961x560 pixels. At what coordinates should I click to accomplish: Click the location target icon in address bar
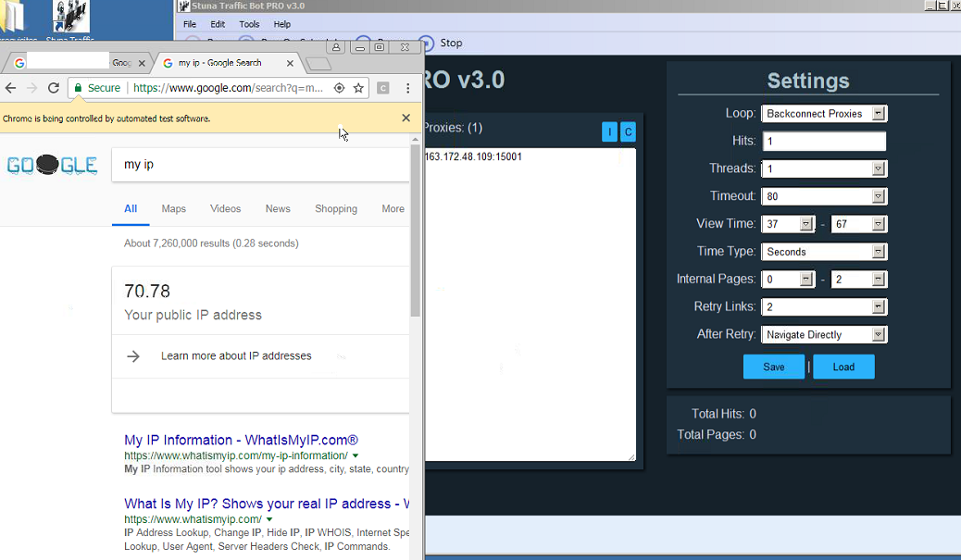(339, 88)
